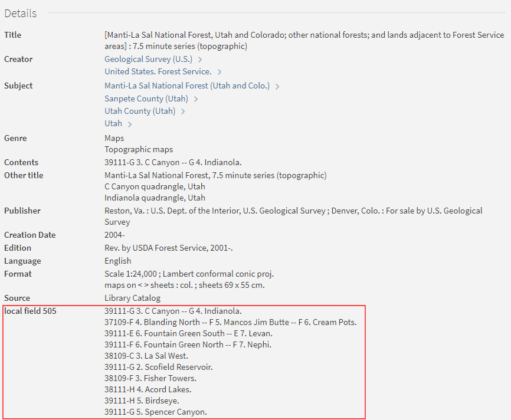Expand chevron next to Manti-La Sal National Forest subject
This screenshot has width=511, height=420.
[277, 86]
